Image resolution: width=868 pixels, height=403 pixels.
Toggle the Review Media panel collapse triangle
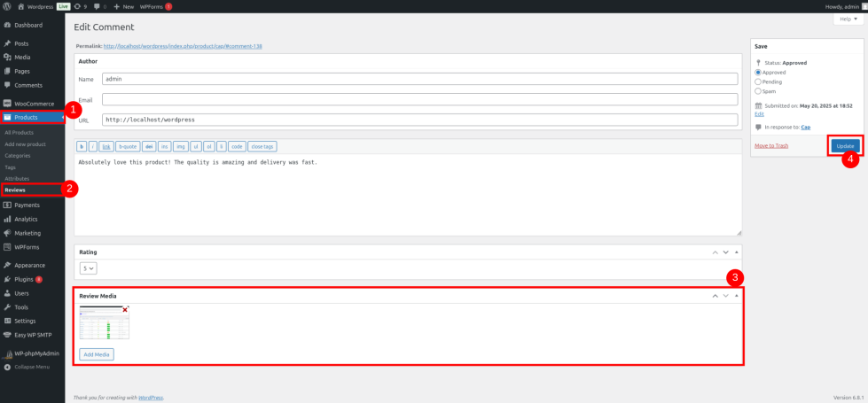[736, 296]
